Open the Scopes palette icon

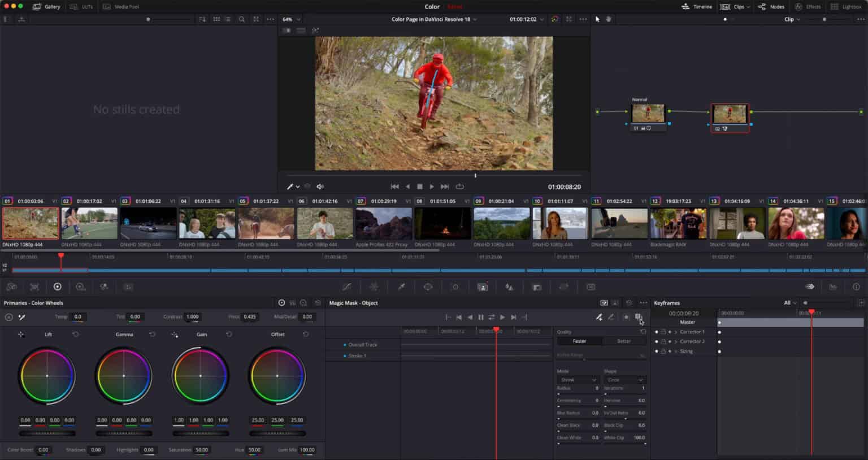[x=833, y=287]
